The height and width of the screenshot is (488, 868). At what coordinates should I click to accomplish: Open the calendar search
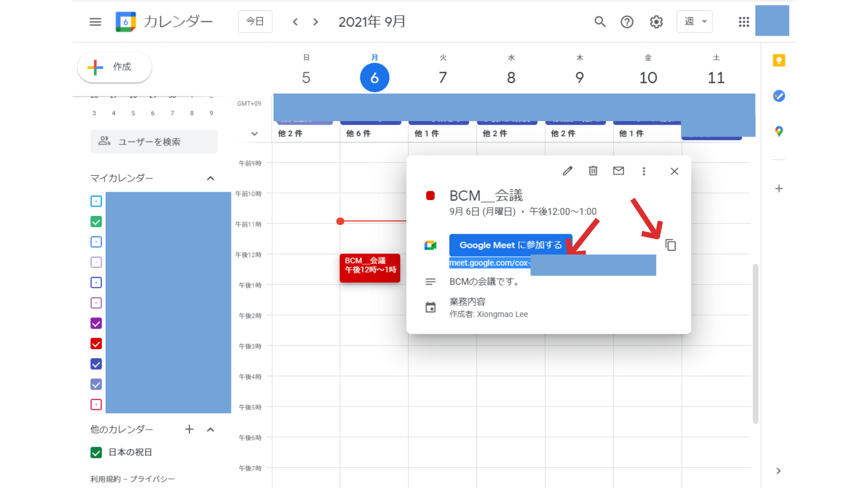point(600,22)
